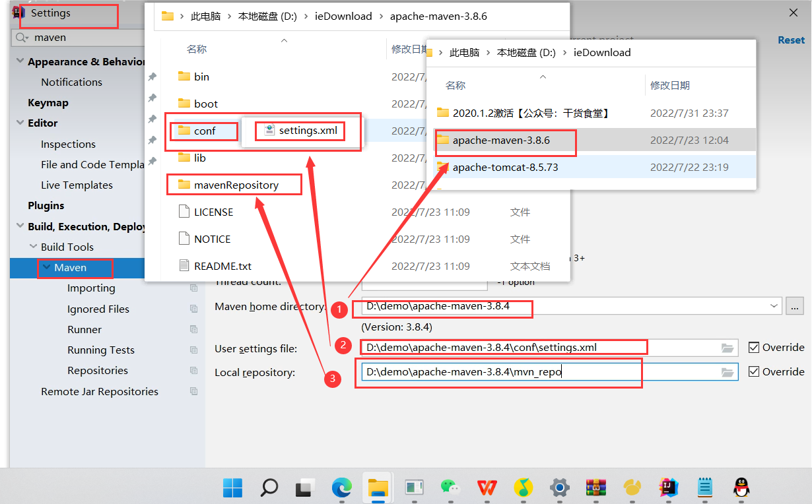This screenshot has height=504, width=812.
Task: Click the project-level icon beside Remote Jar Repositories
Action: pos(193,391)
